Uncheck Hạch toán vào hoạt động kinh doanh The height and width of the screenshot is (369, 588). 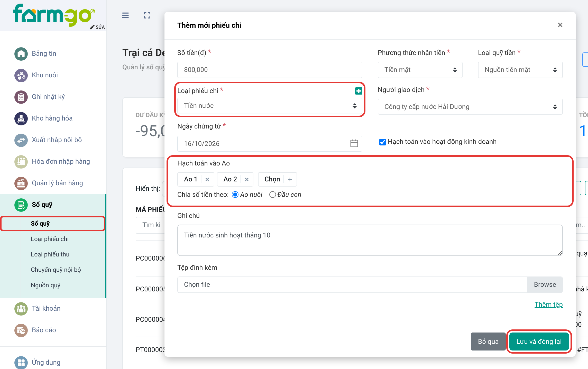(x=382, y=142)
